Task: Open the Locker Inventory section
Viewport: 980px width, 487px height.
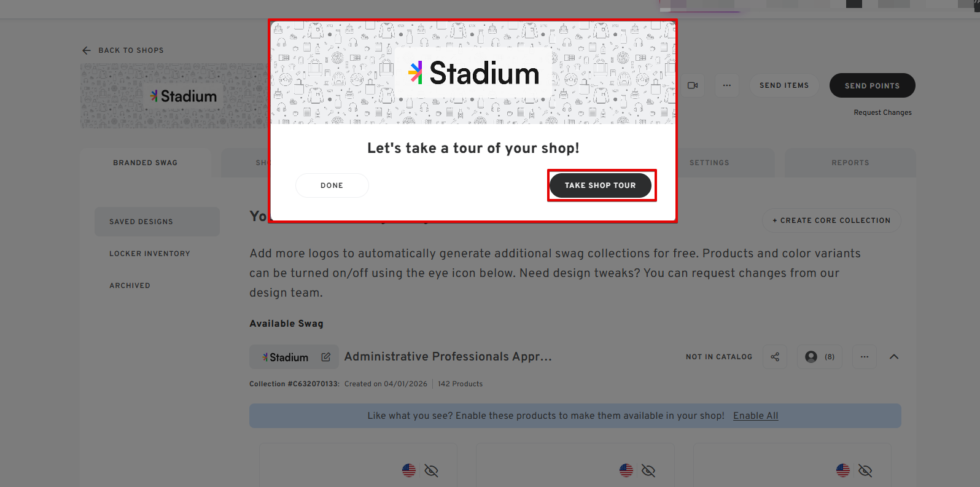Action: [x=150, y=254]
